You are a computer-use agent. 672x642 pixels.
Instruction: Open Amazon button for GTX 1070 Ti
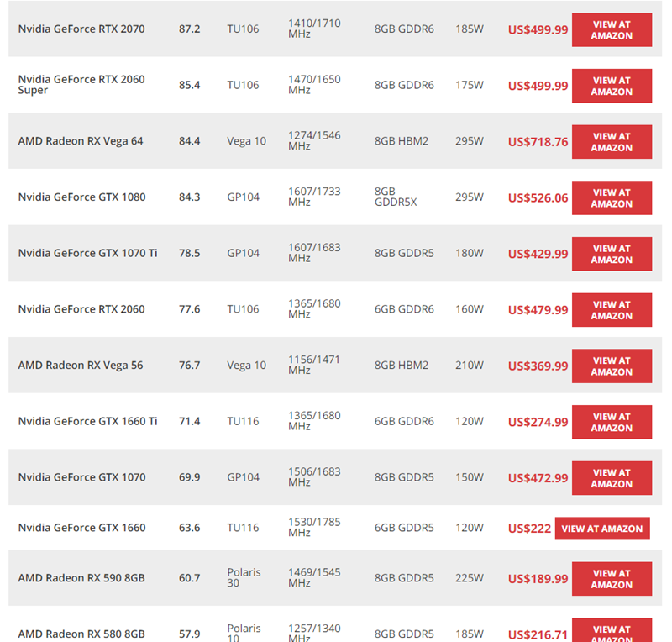pyautogui.click(x=612, y=254)
